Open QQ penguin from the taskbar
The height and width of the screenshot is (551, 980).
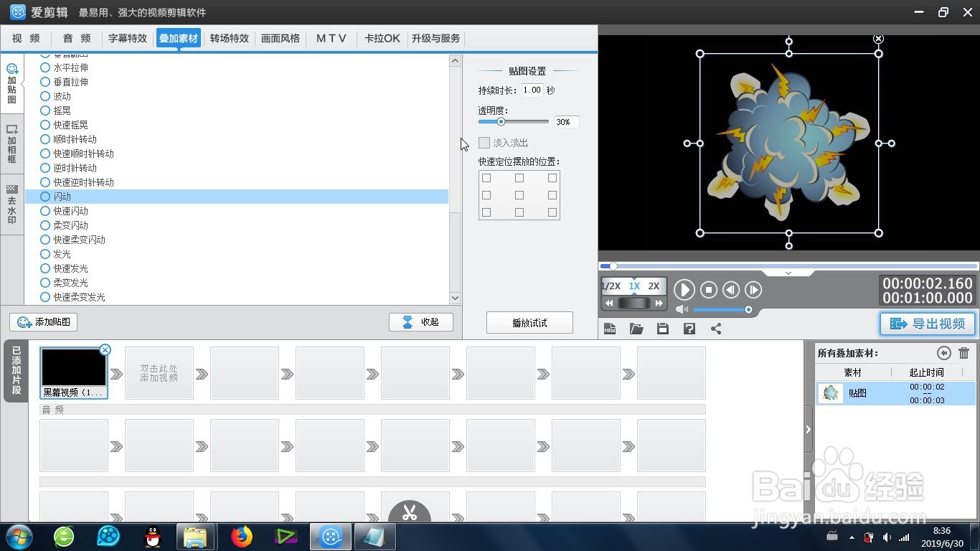(x=152, y=537)
